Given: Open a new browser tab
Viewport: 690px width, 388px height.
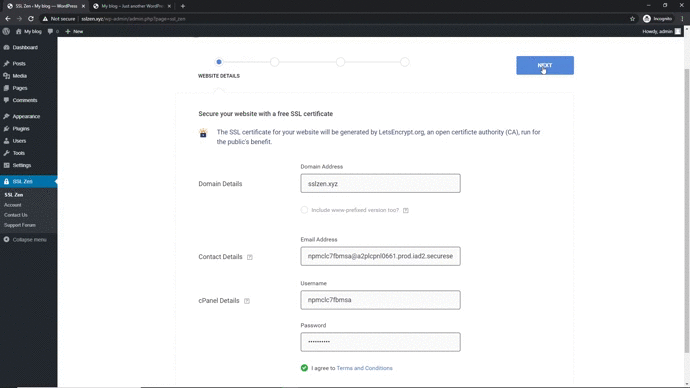Looking at the screenshot, I should click(x=183, y=6).
